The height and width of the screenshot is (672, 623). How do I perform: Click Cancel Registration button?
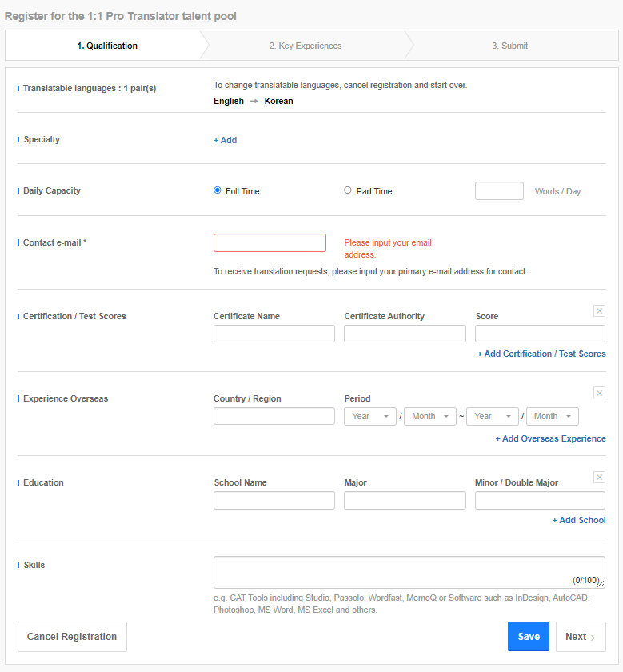coord(72,637)
